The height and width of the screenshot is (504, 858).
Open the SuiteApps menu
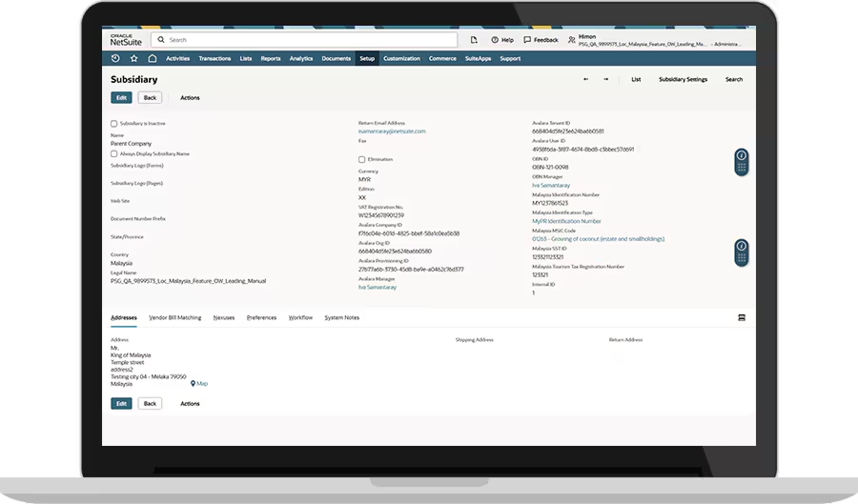(x=478, y=58)
